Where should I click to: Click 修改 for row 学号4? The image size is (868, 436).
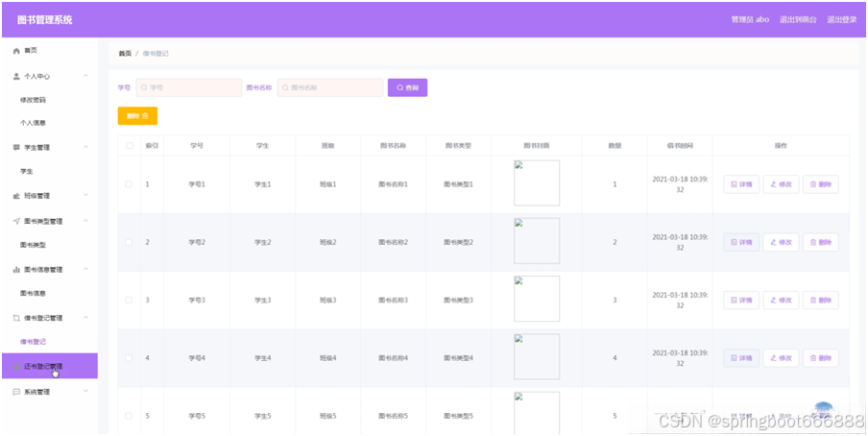coord(781,358)
